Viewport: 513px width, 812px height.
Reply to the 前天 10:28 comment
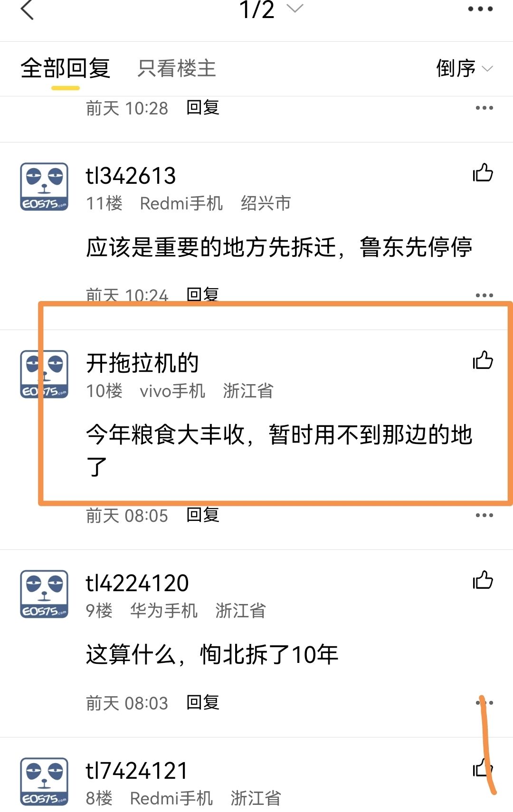tap(203, 107)
